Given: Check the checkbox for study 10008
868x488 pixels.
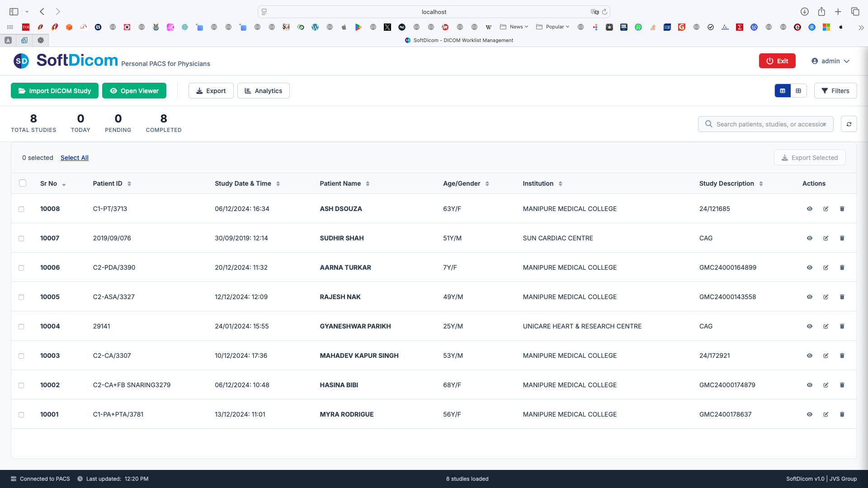Looking at the screenshot, I should point(21,209).
